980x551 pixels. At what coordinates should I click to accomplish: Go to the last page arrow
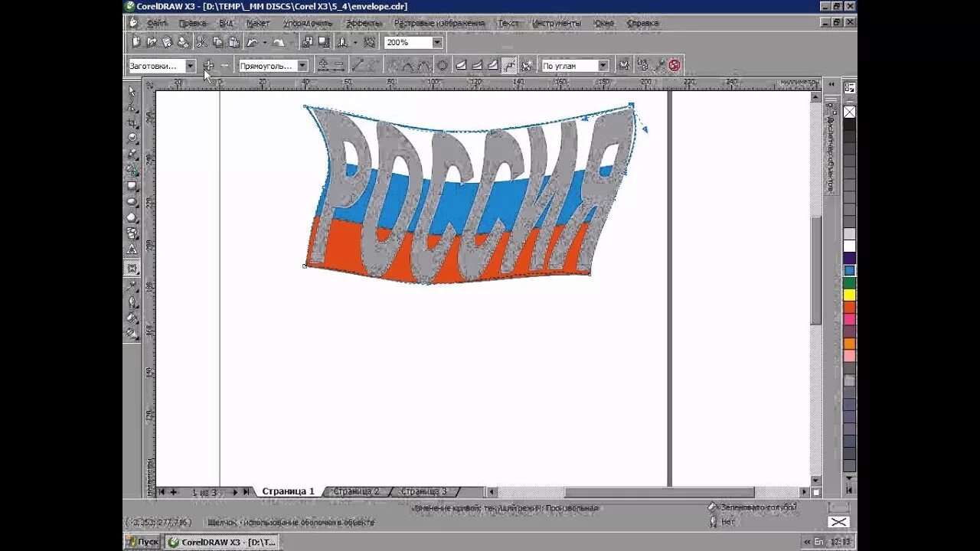pyautogui.click(x=246, y=492)
